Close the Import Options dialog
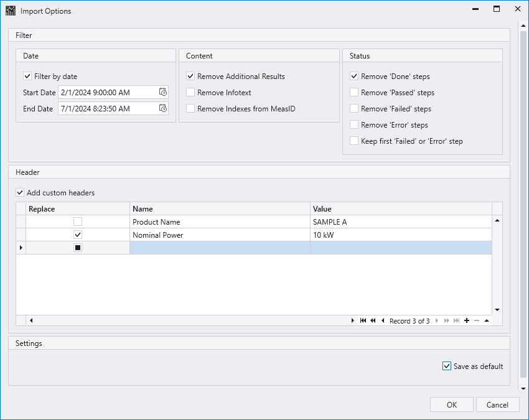The height and width of the screenshot is (420, 529). tap(518, 9)
